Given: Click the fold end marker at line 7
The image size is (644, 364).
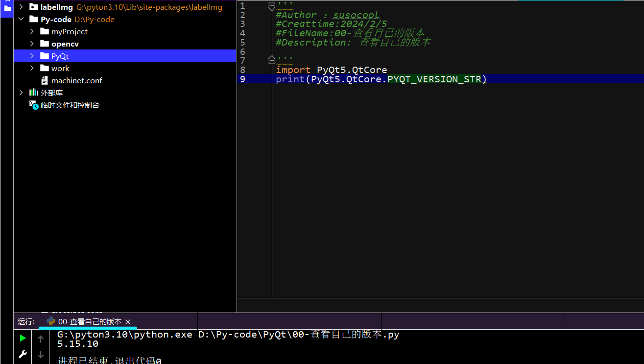Looking at the screenshot, I should [x=272, y=60].
